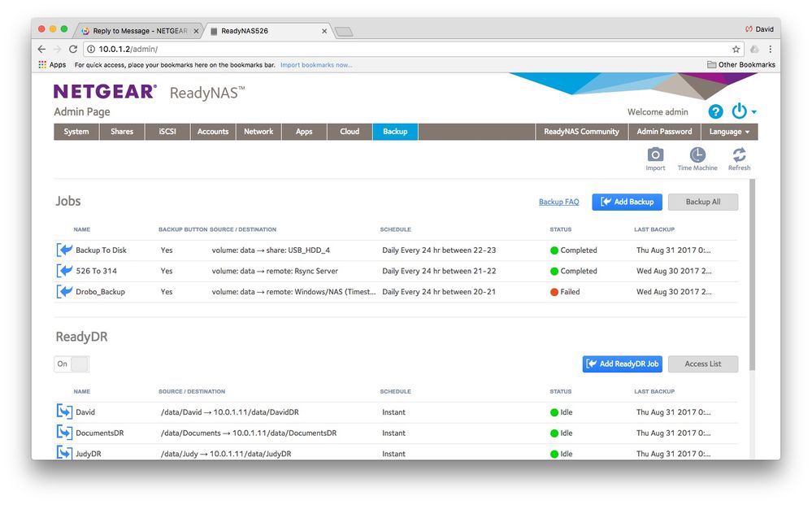Click the page vertical scrollbar
The image size is (812, 505).
[x=752, y=275]
